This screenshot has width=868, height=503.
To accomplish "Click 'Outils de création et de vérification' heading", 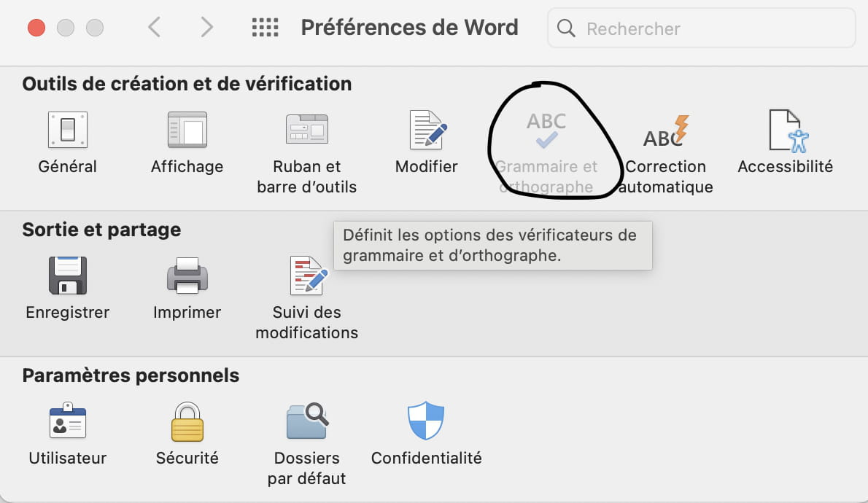I will click(187, 84).
